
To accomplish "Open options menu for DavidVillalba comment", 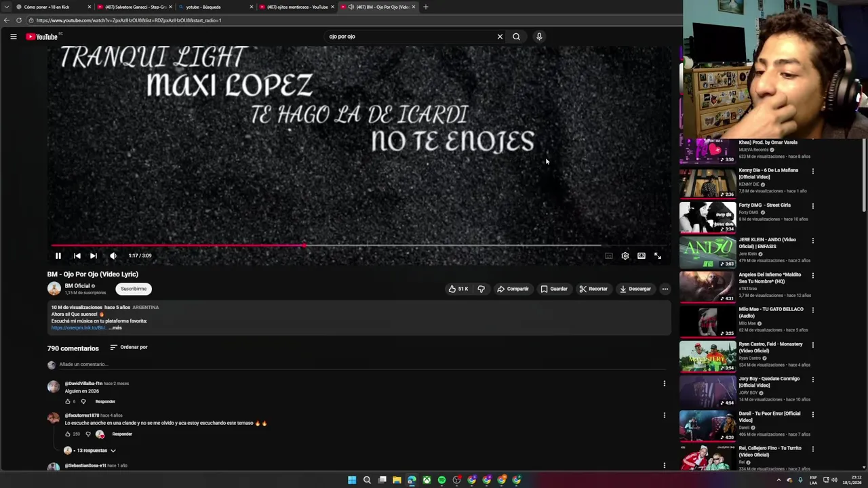I will click(665, 384).
